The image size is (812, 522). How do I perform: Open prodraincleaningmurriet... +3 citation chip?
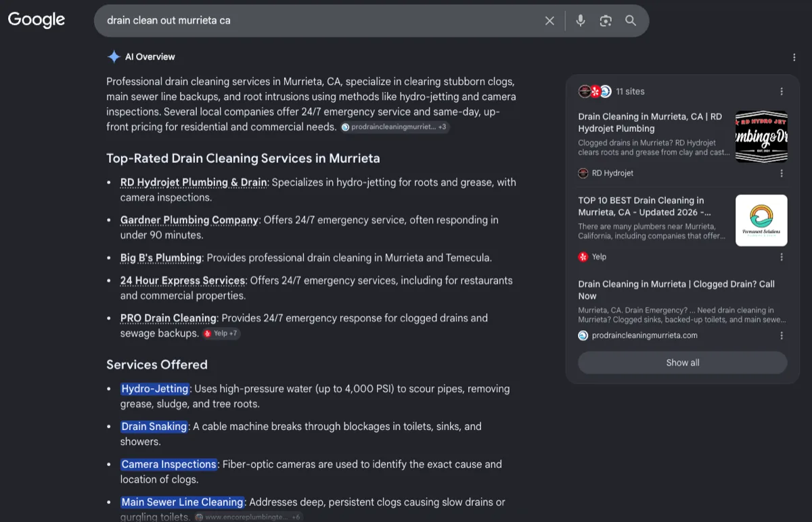(x=394, y=127)
